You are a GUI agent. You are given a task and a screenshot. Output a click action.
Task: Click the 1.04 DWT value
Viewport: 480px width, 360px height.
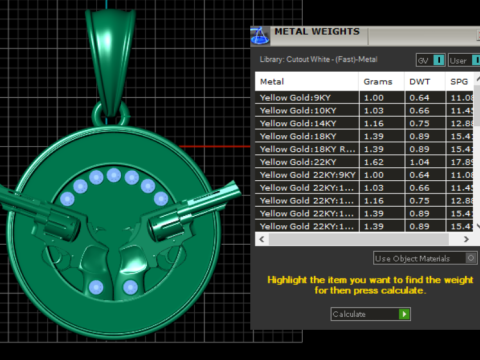[x=419, y=162]
